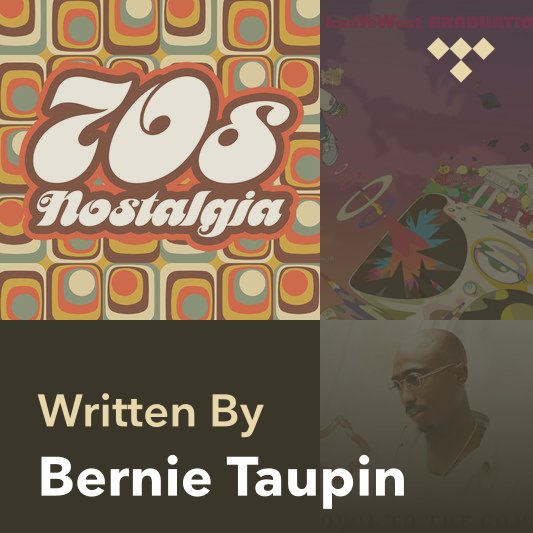Select the Kanye West Graduation album cover
Image resolution: width=533 pixels, height=533 pixels.
tap(427, 160)
